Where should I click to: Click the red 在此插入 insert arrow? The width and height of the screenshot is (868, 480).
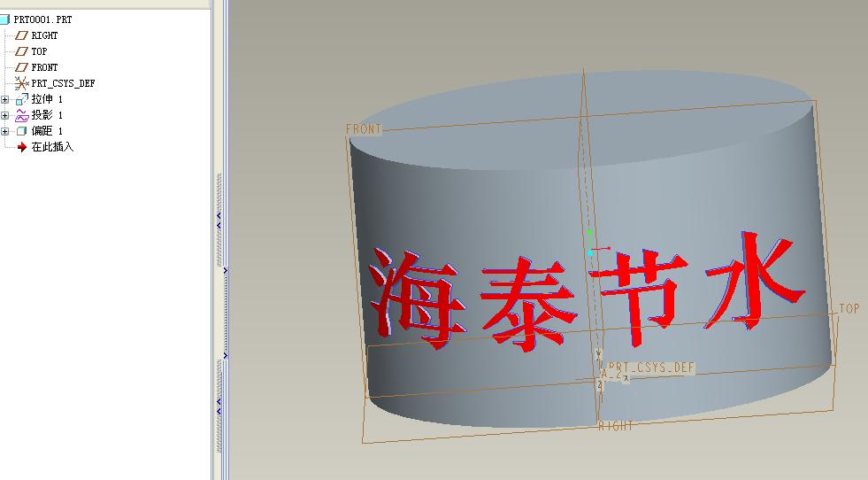pos(22,147)
